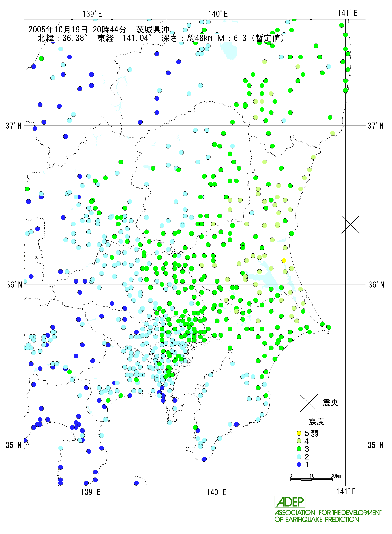
Task: Select the dark blue 1 legend swatch
Action: coord(299,465)
